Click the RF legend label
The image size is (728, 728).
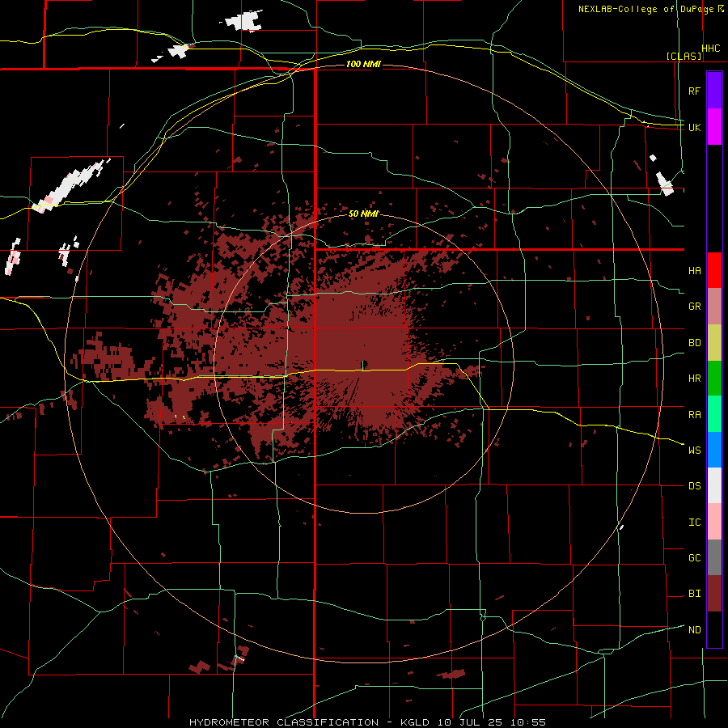(x=694, y=91)
